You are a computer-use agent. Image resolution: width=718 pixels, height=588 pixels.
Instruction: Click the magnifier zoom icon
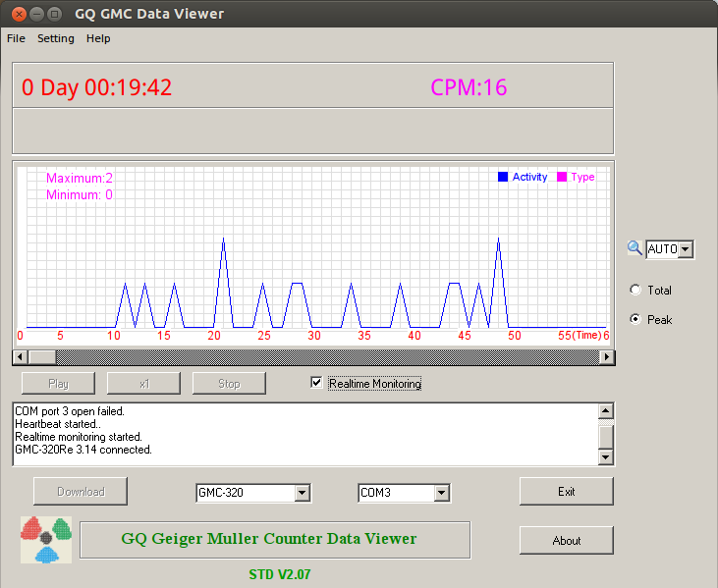click(635, 248)
